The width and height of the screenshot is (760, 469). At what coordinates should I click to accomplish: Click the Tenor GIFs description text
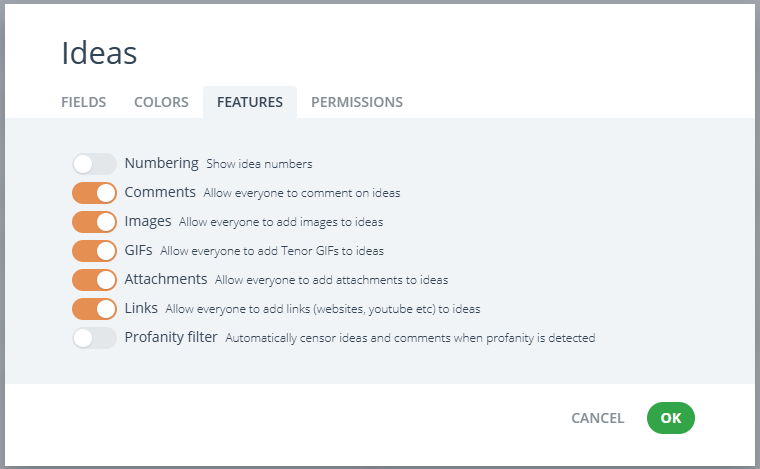pyautogui.click(x=272, y=251)
